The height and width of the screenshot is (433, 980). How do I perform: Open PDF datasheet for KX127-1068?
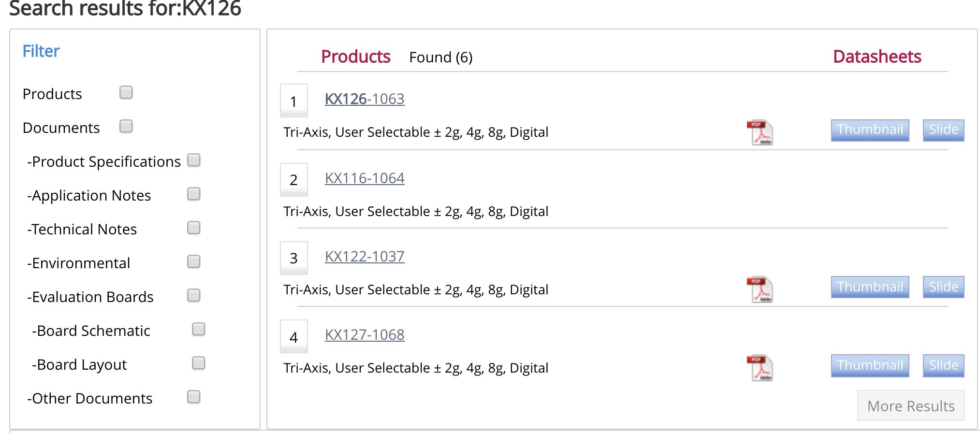click(760, 368)
